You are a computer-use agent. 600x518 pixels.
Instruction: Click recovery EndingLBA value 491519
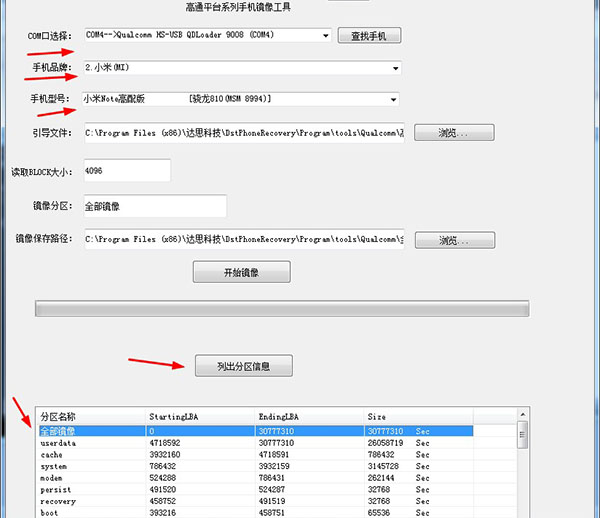tap(272, 501)
